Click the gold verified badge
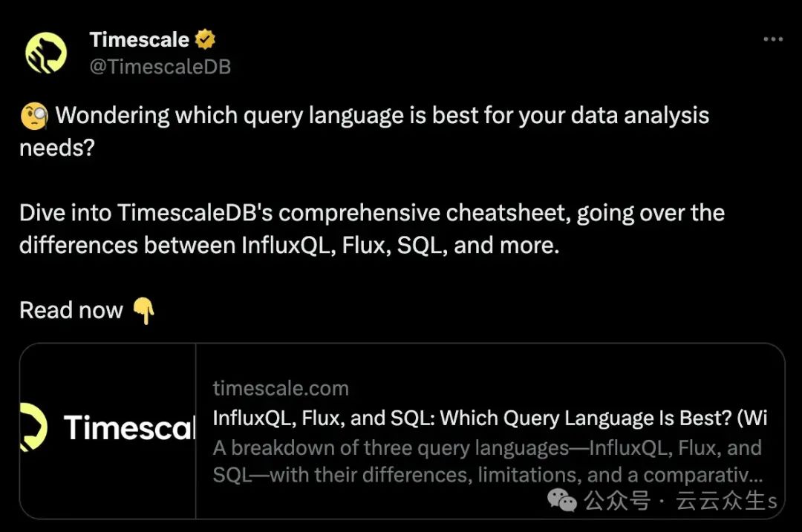Viewport: 802px width, 532px height. click(x=205, y=39)
